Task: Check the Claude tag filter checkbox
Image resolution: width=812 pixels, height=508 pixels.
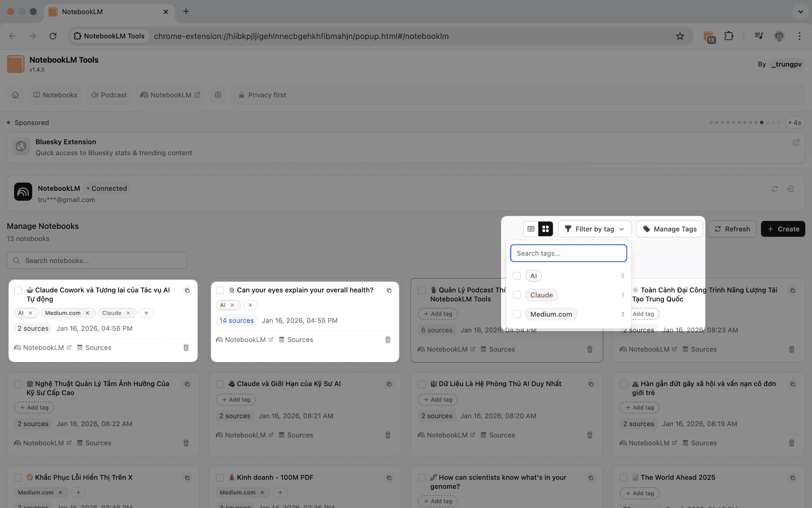Action: pyautogui.click(x=516, y=295)
